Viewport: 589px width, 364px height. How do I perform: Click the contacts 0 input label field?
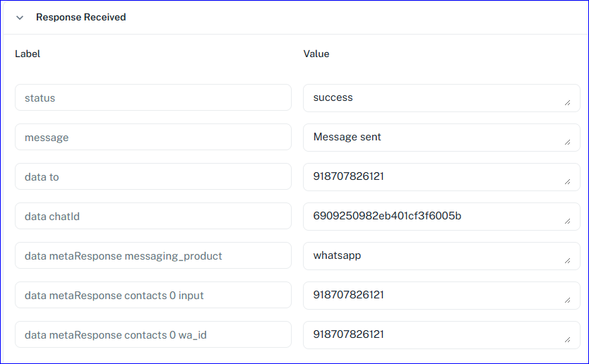click(153, 296)
